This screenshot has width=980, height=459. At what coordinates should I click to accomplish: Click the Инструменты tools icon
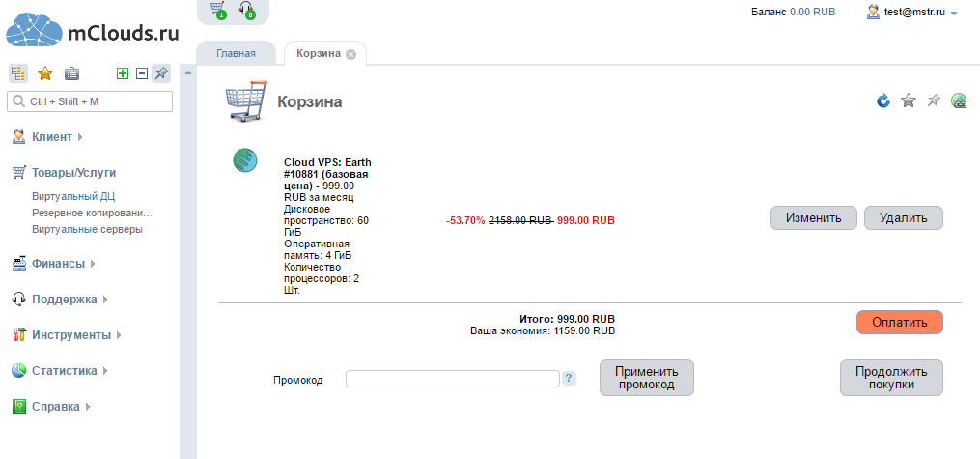pyautogui.click(x=18, y=335)
